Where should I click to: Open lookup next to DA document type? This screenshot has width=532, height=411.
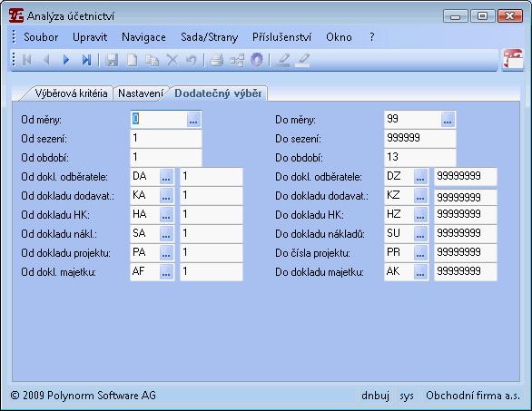click(166, 177)
